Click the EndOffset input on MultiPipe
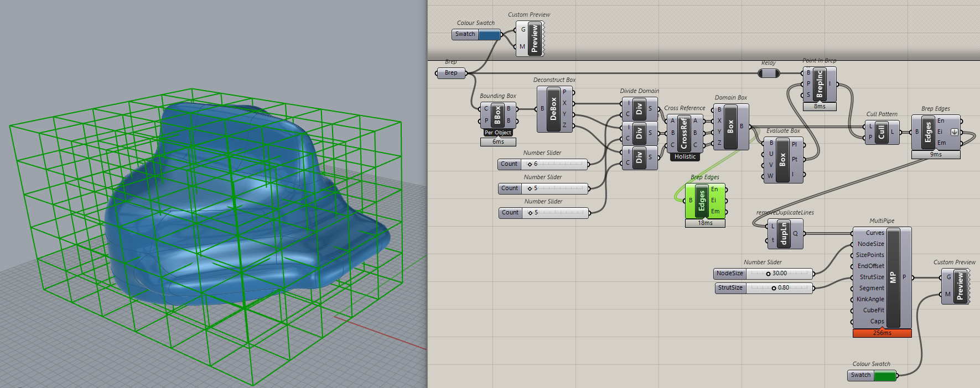The image size is (980, 388). click(x=871, y=266)
